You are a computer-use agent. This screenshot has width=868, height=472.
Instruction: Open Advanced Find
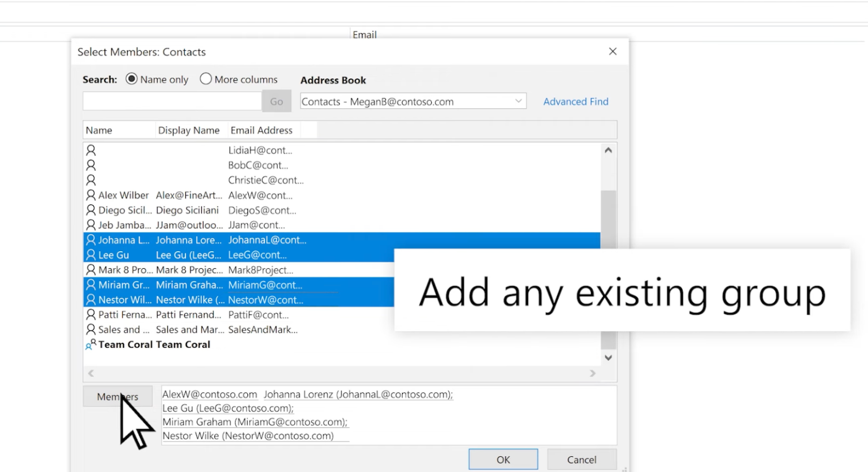click(575, 101)
